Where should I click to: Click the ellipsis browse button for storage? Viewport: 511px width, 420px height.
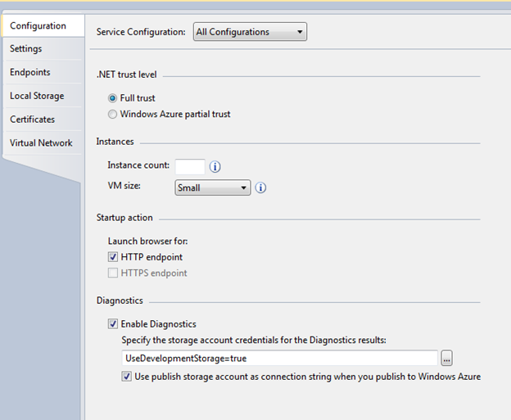[x=446, y=359]
